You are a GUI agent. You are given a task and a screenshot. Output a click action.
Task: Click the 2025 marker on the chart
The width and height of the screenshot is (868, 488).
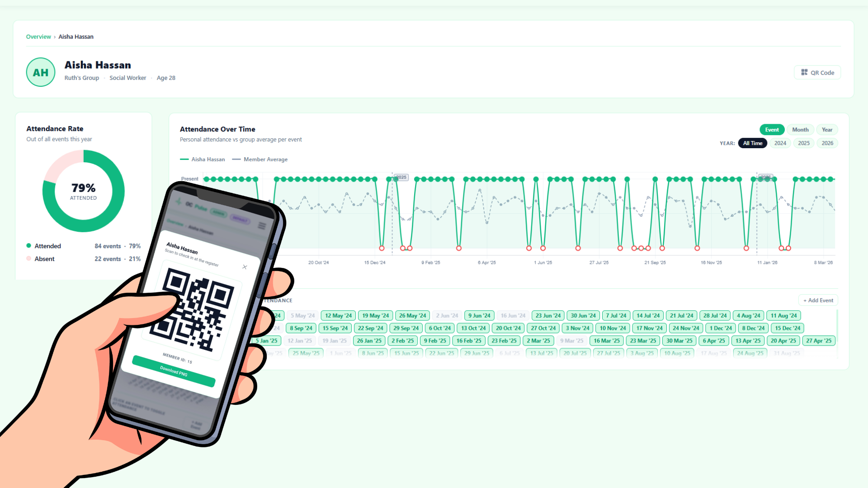click(401, 177)
